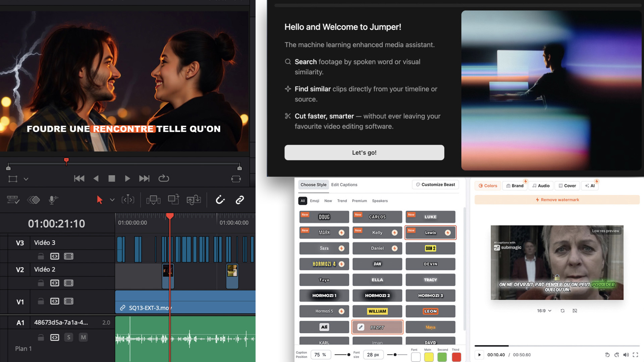Select the arrow selection tool
This screenshot has width=644, height=362.
(99, 200)
